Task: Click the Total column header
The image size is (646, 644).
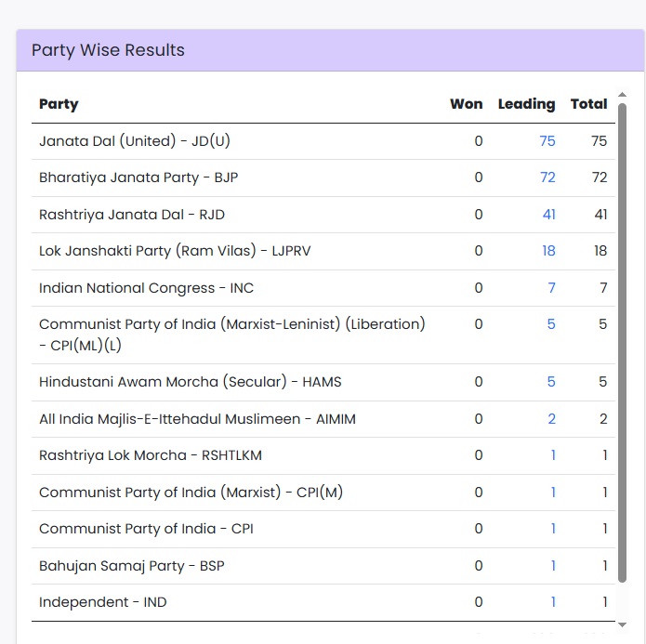Action: pyautogui.click(x=588, y=104)
